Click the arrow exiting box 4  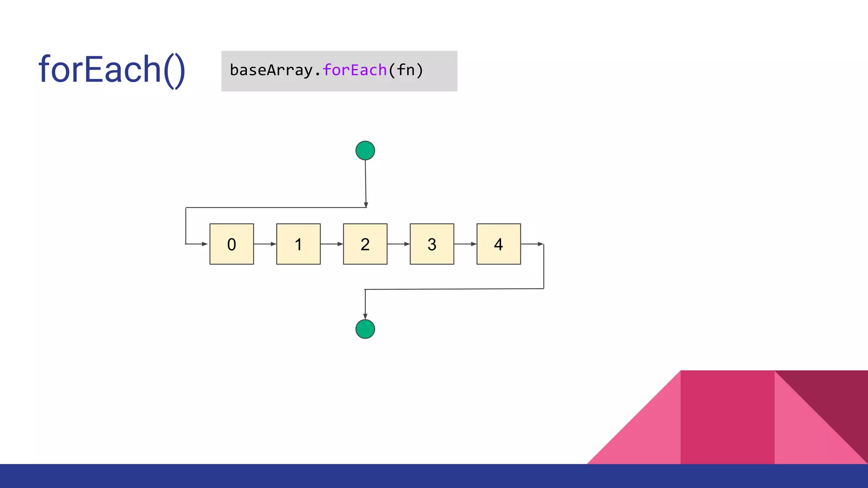[x=532, y=244]
